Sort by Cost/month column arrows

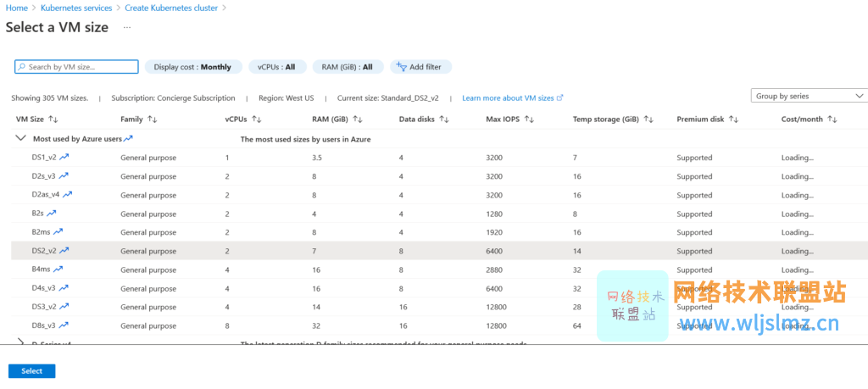[x=832, y=119]
